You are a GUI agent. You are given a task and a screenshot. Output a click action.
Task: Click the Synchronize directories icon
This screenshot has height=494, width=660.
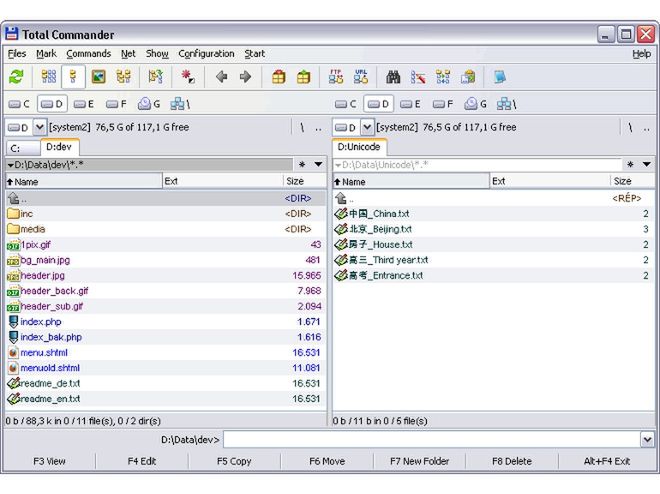(x=443, y=77)
